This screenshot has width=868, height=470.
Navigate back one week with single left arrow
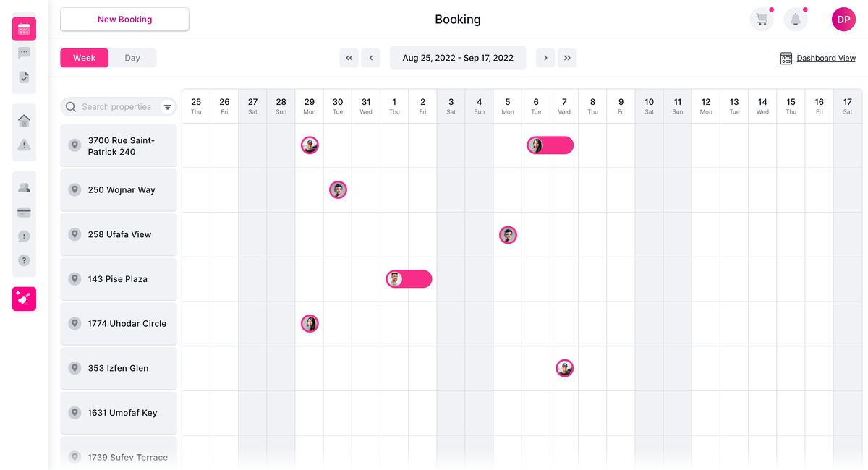coord(371,57)
